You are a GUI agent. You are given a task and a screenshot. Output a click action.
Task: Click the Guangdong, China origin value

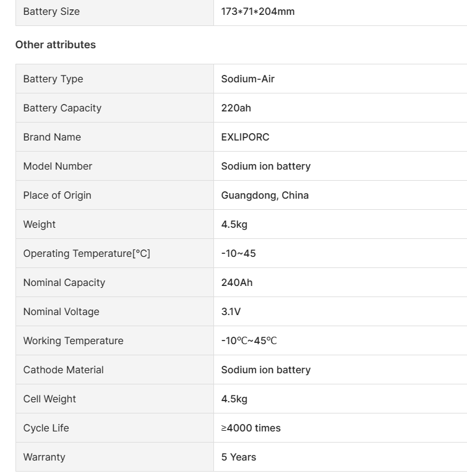[x=265, y=195]
